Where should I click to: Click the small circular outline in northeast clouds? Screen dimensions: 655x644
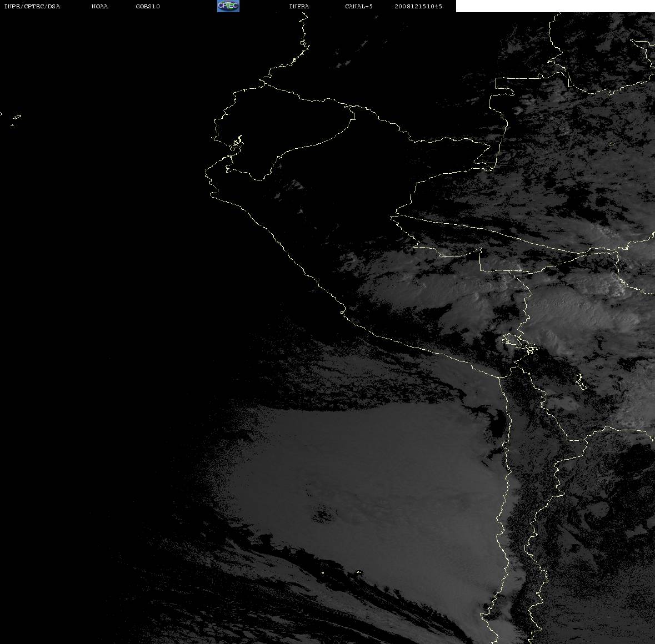pos(611,144)
